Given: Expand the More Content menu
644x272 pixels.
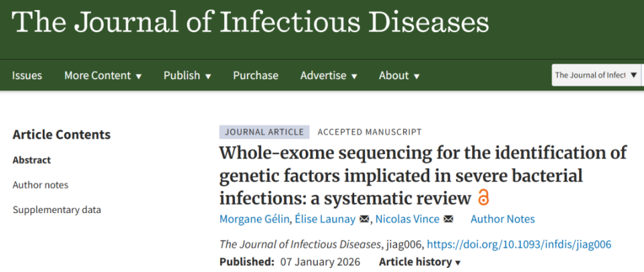Looking at the screenshot, I should point(103,76).
